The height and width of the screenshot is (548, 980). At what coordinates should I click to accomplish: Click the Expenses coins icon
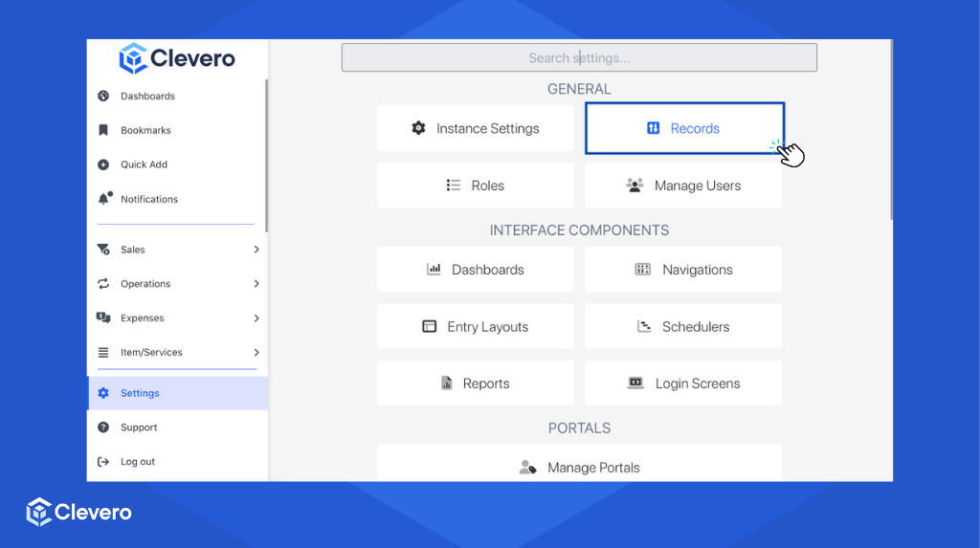coord(103,318)
